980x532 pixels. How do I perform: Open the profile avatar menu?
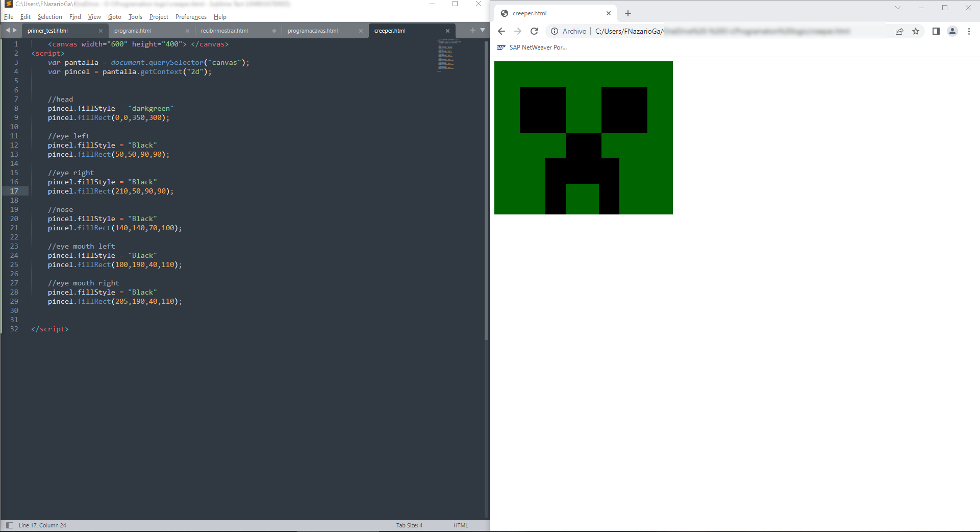(952, 31)
